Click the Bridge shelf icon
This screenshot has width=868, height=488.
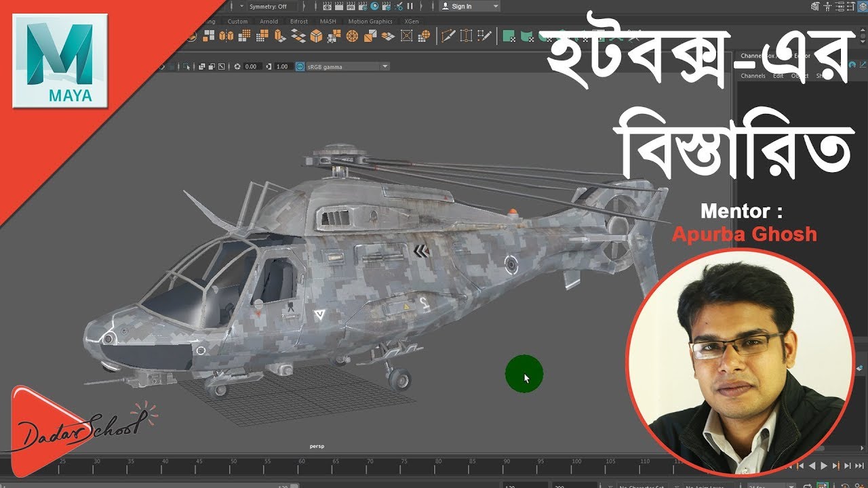298,35
